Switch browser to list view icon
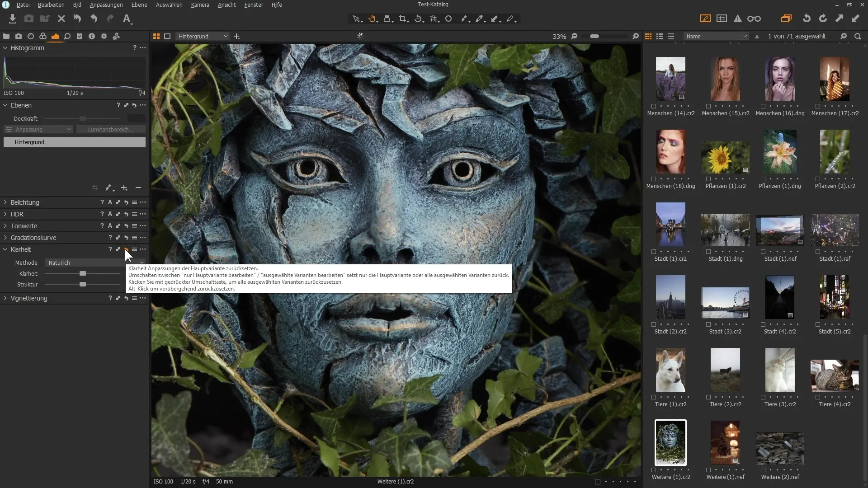The image size is (868, 488). (660, 36)
